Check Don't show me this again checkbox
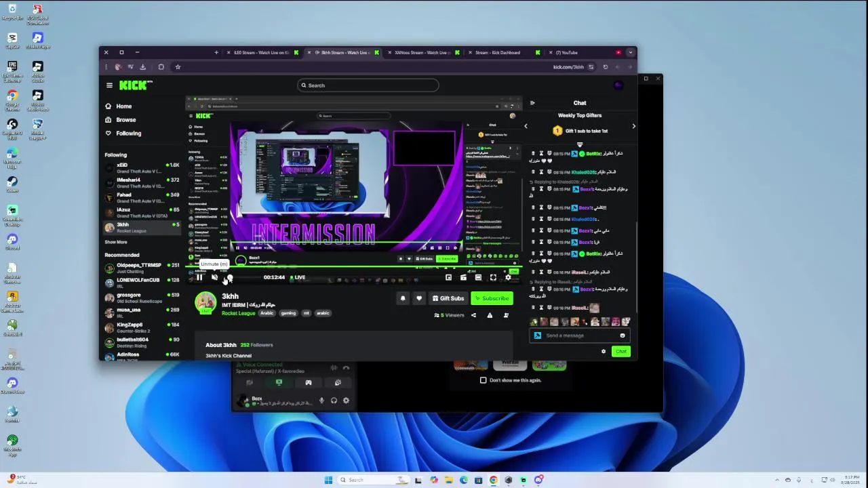Viewport: 868px width, 488px height. (484, 380)
